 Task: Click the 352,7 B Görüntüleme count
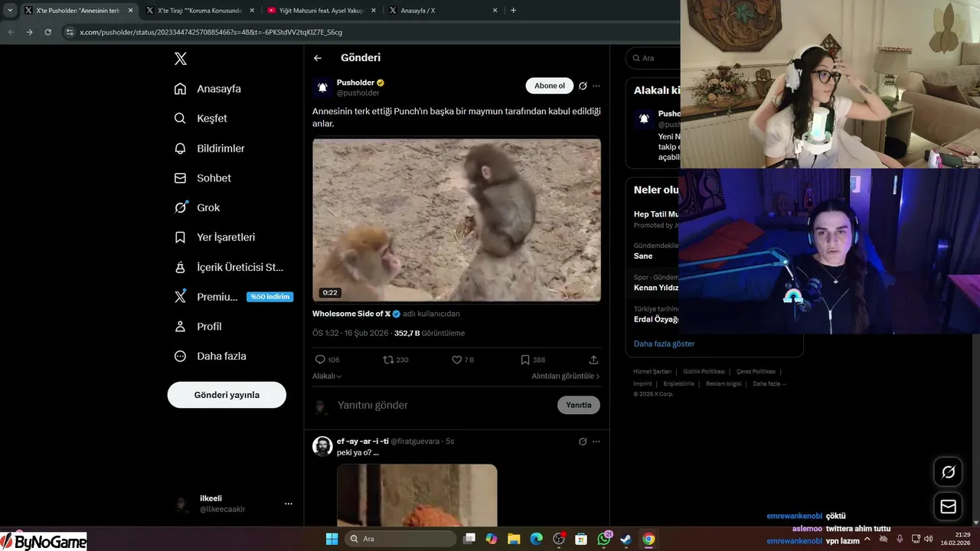pyautogui.click(x=429, y=333)
